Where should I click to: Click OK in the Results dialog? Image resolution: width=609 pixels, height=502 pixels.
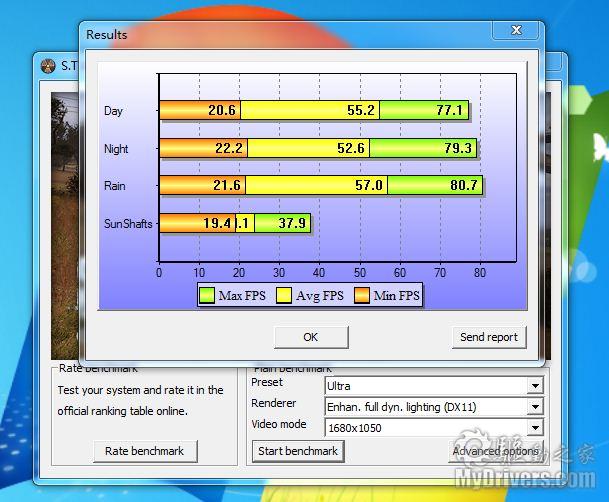coord(311,337)
